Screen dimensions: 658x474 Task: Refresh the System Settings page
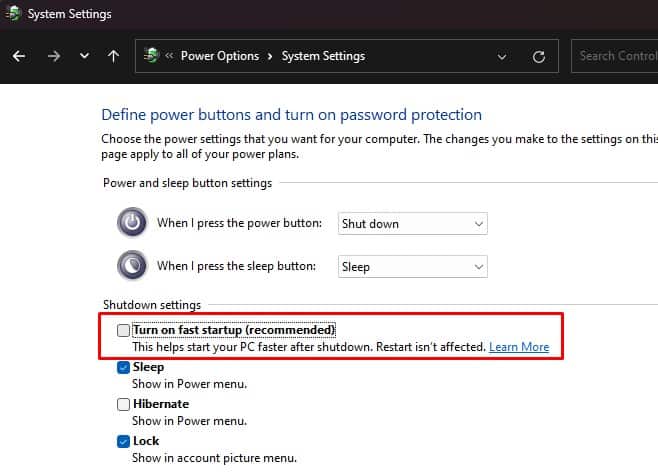tap(539, 57)
